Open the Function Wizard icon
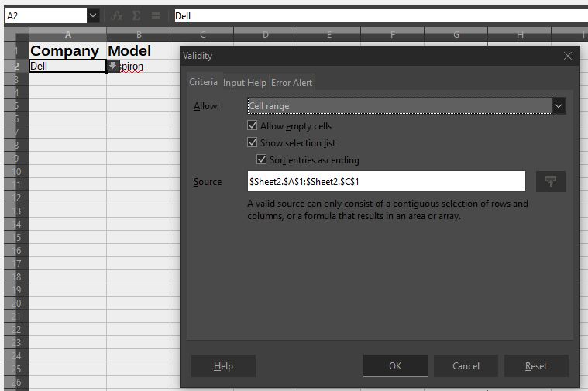 click(x=117, y=15)
